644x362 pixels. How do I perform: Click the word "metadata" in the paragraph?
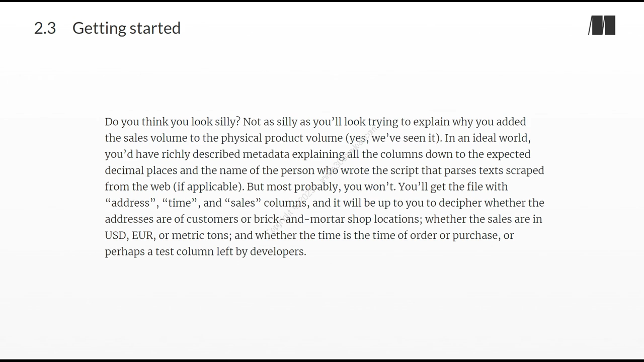click(266, 154)
